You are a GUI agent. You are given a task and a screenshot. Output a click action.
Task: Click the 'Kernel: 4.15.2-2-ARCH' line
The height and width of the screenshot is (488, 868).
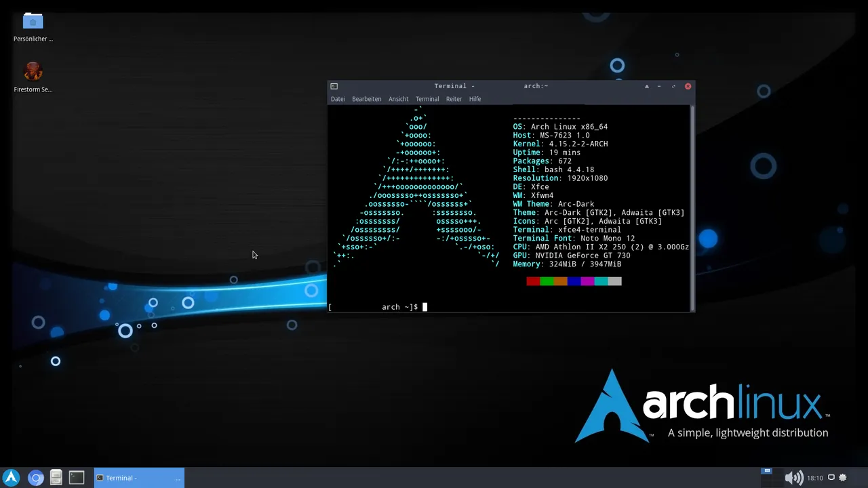click(x=560, y=144)
